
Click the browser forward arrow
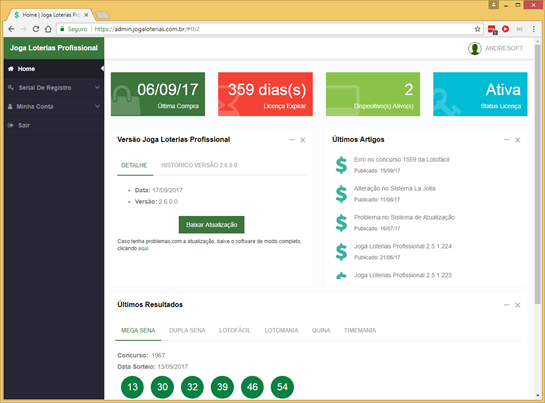pos(24,29)
